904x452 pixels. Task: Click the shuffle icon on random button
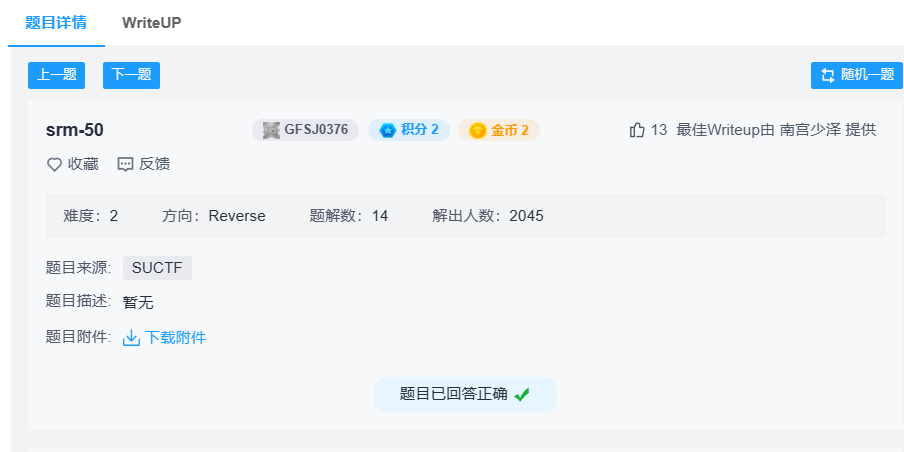coord(828,75)
